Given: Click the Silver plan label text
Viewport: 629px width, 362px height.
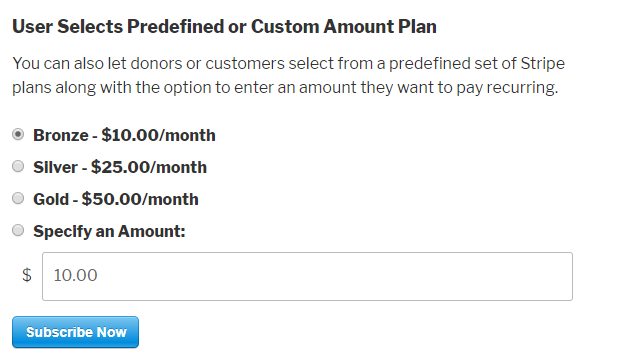Looking at the screenshot, I should (120, 167).
